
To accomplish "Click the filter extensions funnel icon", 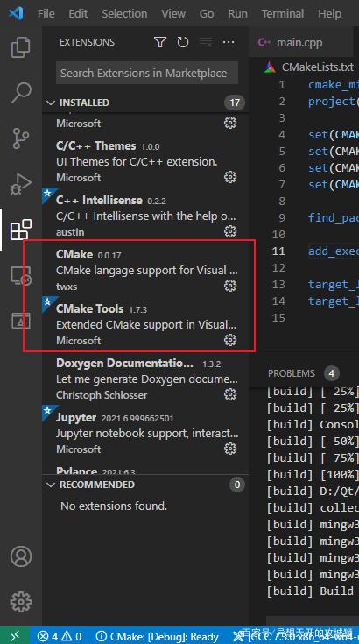I will tap(160, 42).
